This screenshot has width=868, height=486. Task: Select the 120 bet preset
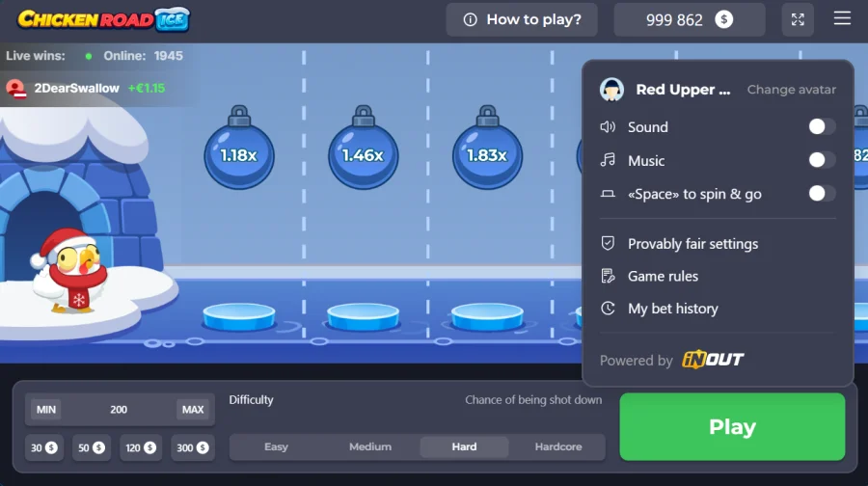[141, 447]
